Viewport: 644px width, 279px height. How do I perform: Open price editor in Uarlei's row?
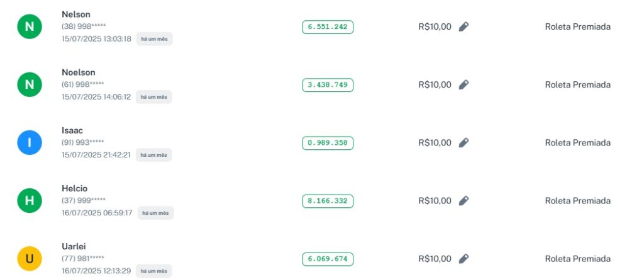point(464,259)
